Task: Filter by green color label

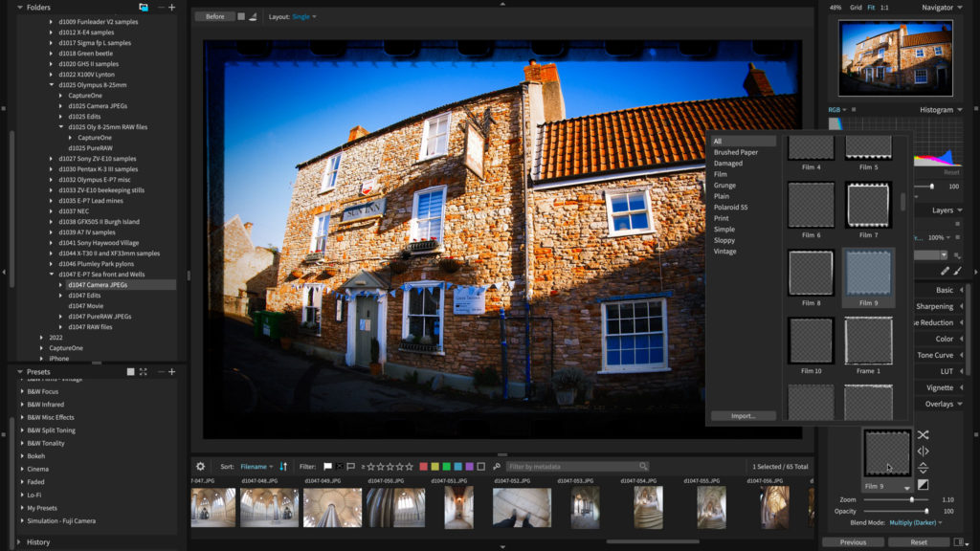Action: point(446,466)
